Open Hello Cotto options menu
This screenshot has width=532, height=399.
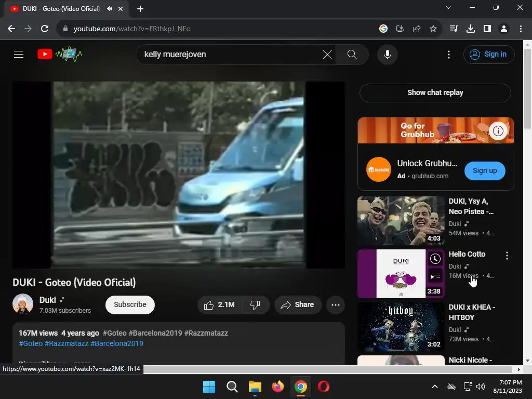point(507,256)
